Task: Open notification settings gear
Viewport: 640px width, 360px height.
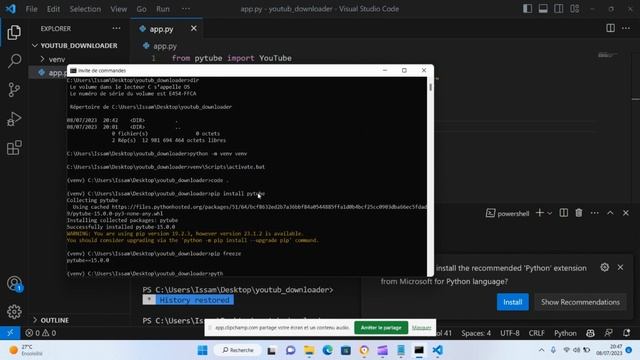Action: click(604, 267)
